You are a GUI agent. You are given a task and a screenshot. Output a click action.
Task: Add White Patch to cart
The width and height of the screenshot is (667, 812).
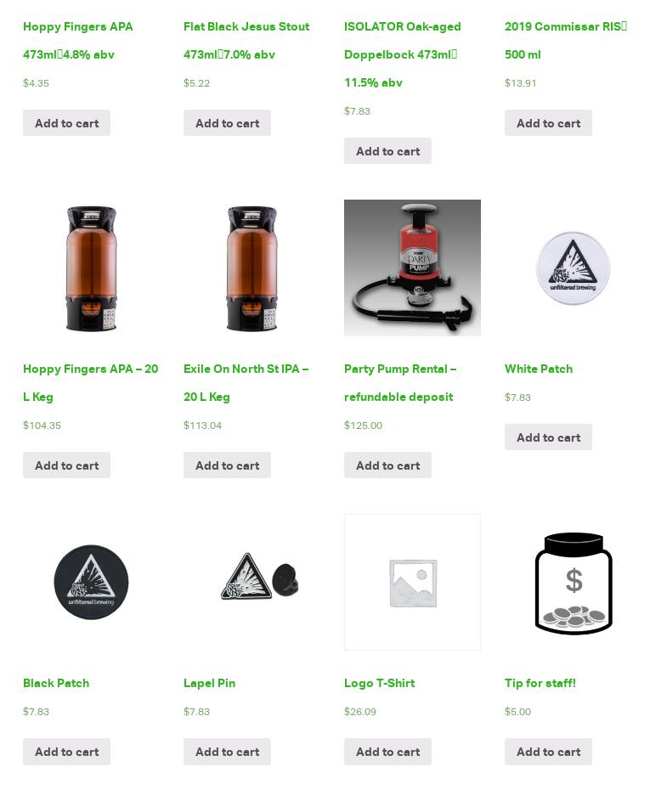pos(548,437)
